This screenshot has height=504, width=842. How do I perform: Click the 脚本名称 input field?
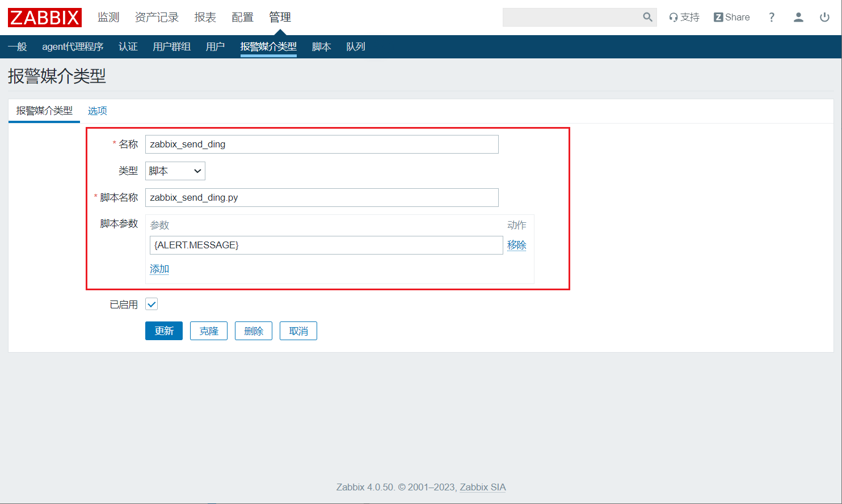click(322, 197)
